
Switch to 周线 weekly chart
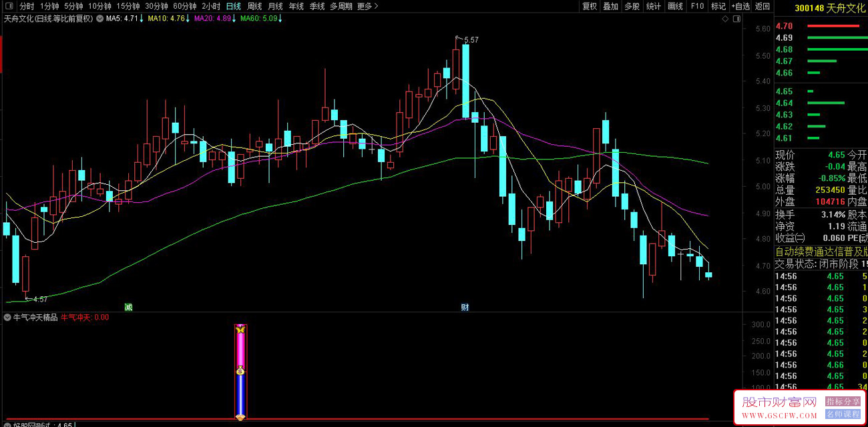(x=254, y=6)
